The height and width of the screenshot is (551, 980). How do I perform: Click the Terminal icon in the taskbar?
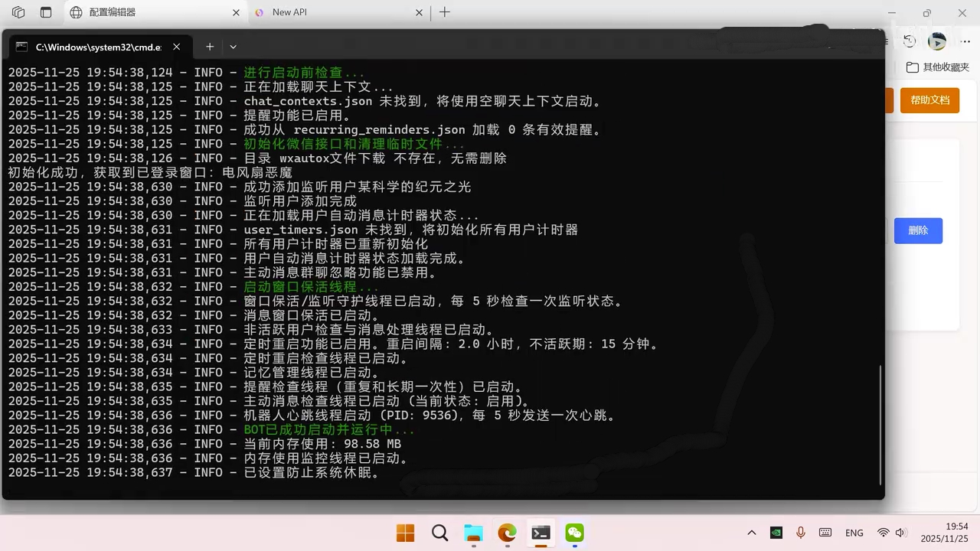[541, 533]
